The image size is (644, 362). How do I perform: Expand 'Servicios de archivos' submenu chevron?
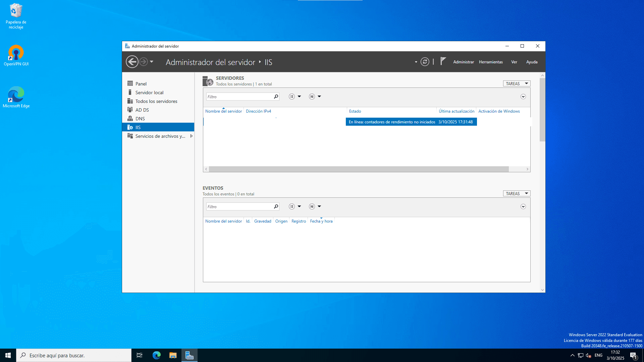(192, 136)
